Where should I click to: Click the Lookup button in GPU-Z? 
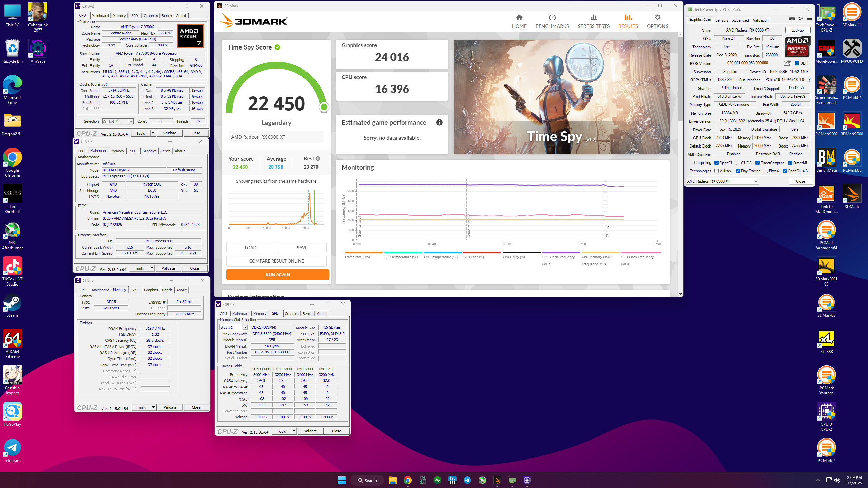797,30
